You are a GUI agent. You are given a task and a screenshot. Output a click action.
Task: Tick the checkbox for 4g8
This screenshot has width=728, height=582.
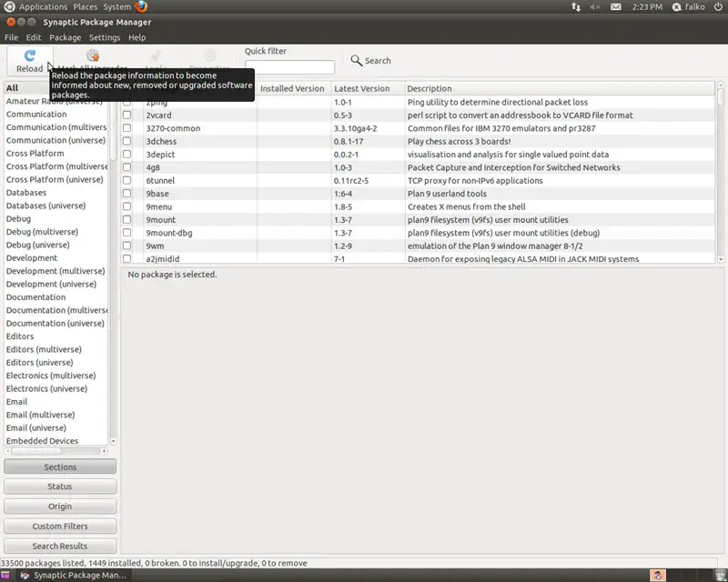[x=126, y=167]
